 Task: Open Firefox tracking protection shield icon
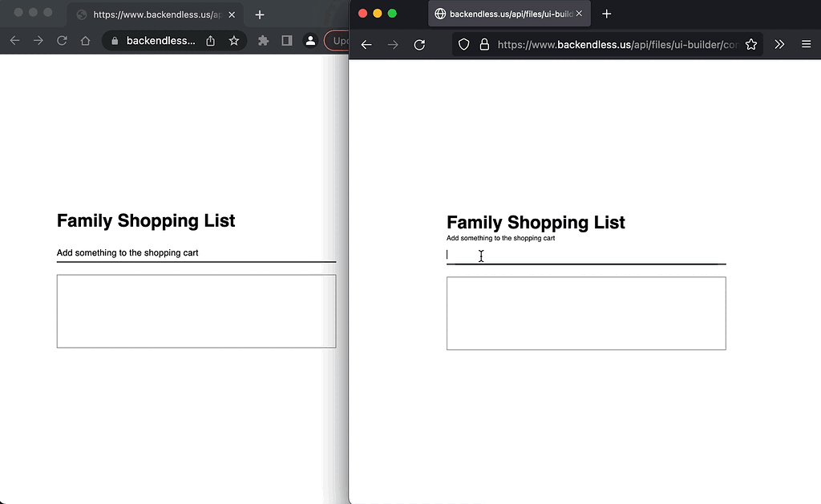(463, 44)
